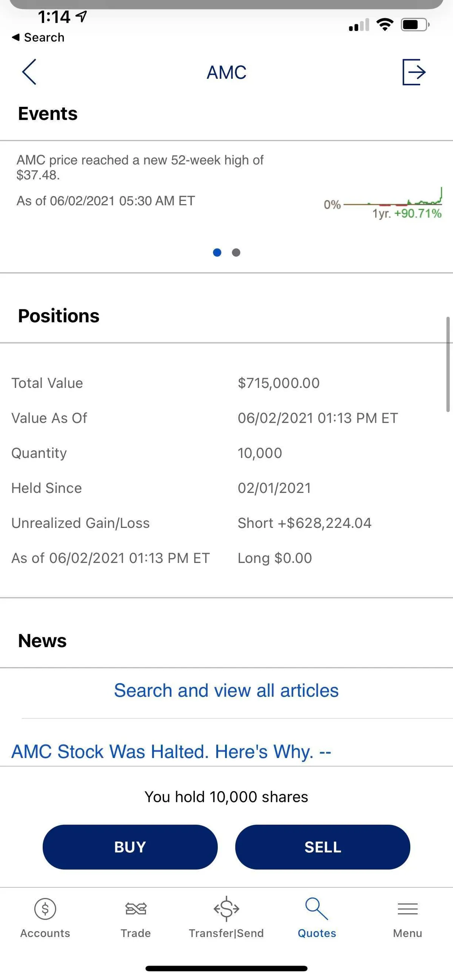Tap the share/export icon in header
Screen dimensions: 453x980
click(413, 72)
